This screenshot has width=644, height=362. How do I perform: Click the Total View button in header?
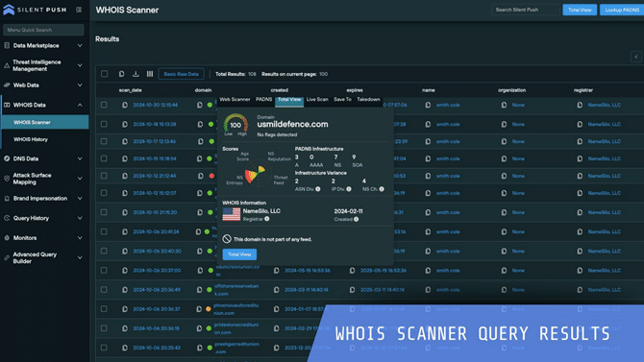click(580, 10)
